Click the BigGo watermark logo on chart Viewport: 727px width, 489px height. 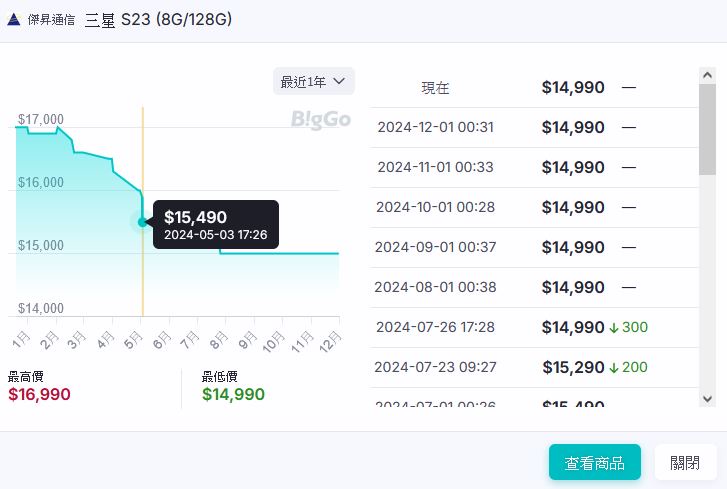(321, 120)
